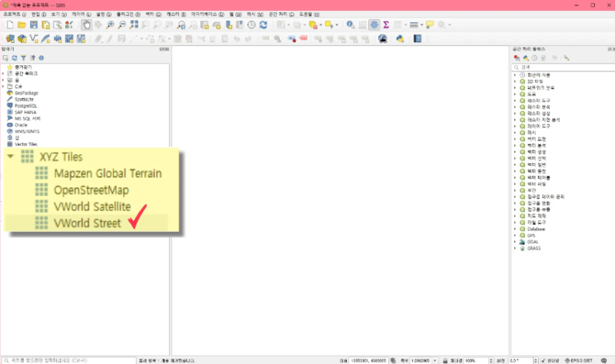The width and height of the screenshot is (615, 364).
Task: Click the Zoom Full extent icon
Action: click(134, 25)
